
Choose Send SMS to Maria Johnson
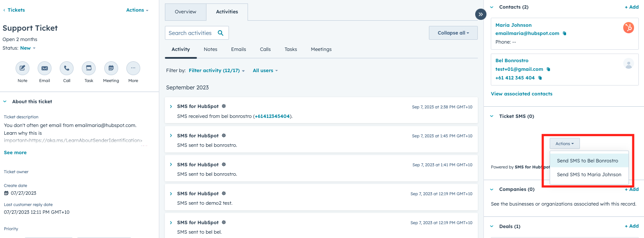589,175
